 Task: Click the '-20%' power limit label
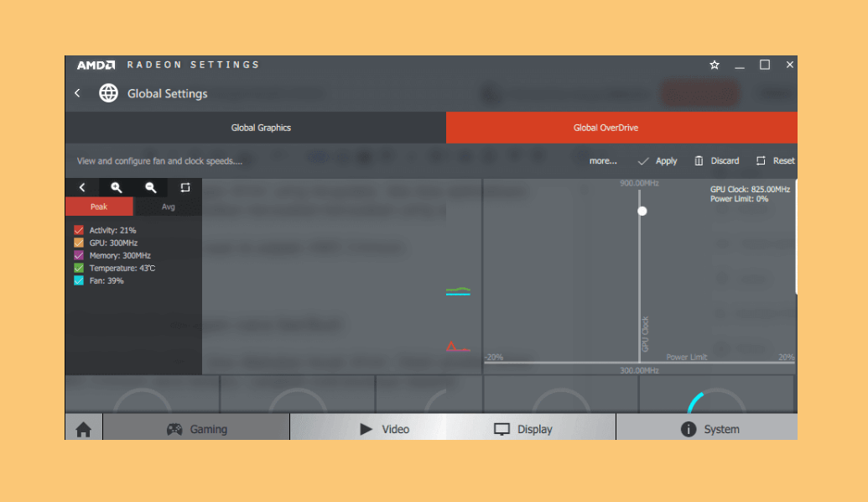tap(494, 357)
